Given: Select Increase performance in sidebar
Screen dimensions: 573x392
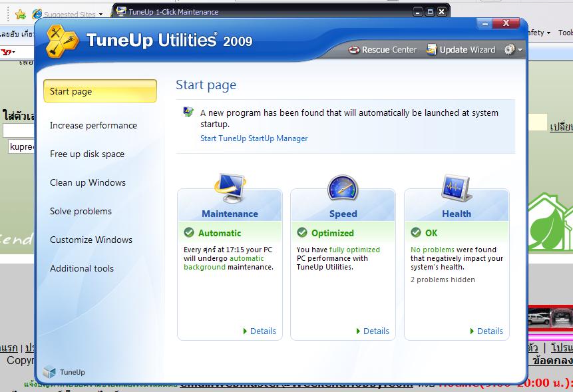Looking at the screenshot, I should click(x=93, y=125).
